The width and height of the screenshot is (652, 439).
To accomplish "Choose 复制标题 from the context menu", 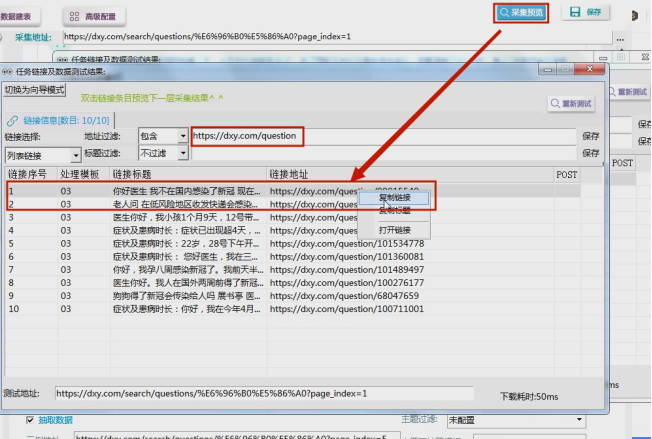I will coord(394,210).
